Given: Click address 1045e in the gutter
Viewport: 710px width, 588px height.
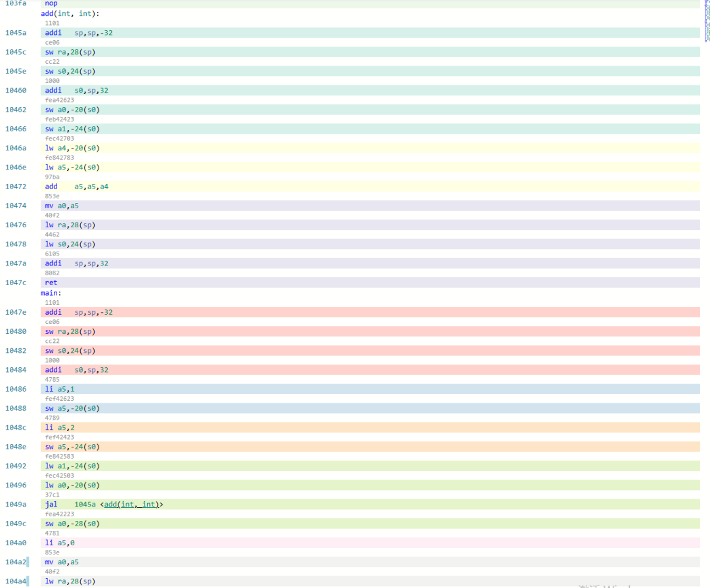Looking at the screenshot, I should pyautogui.click(x=16, y=72).
